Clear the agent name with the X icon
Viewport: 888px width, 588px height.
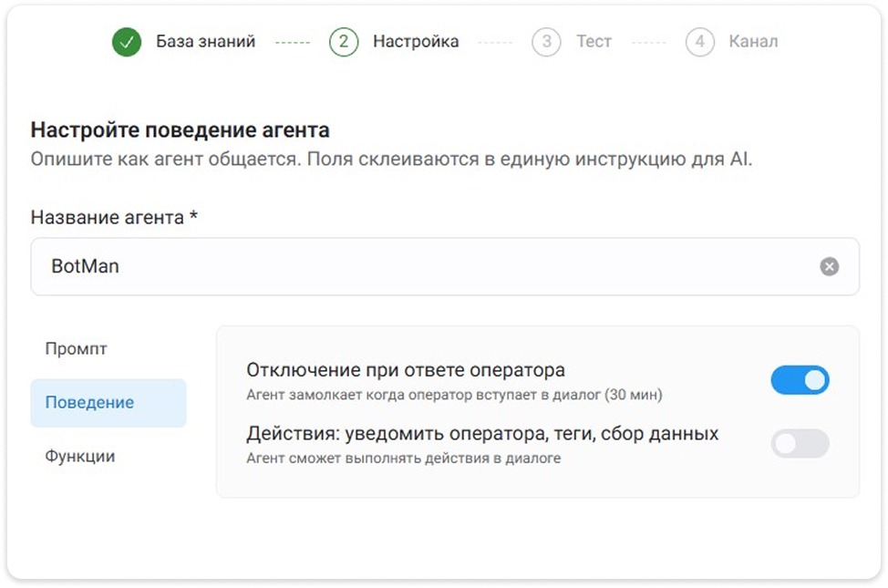pyautogui.click(x=829, y=267)
